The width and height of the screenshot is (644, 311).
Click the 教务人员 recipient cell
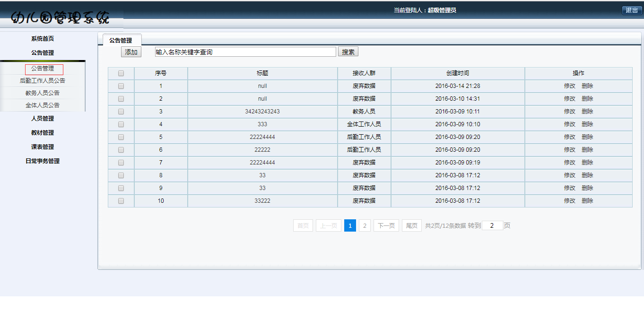point(364,112)
